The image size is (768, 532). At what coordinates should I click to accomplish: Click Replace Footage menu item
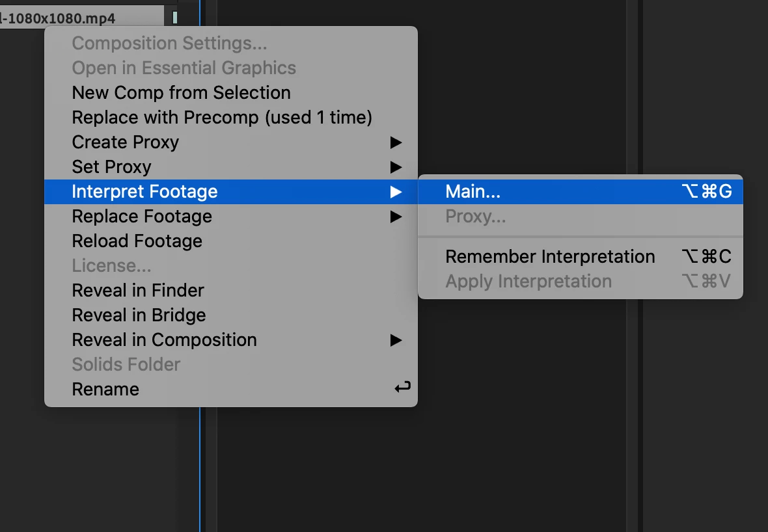pyautogui.click(x=142, y=217)
